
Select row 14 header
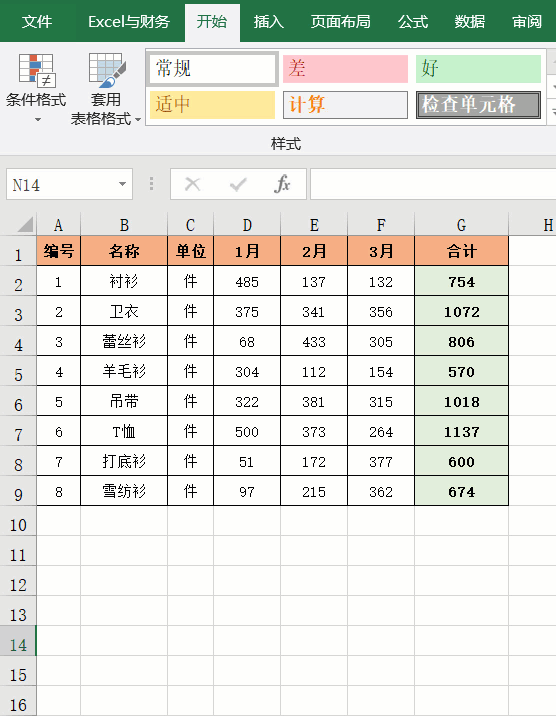click(x=18, y=641)
